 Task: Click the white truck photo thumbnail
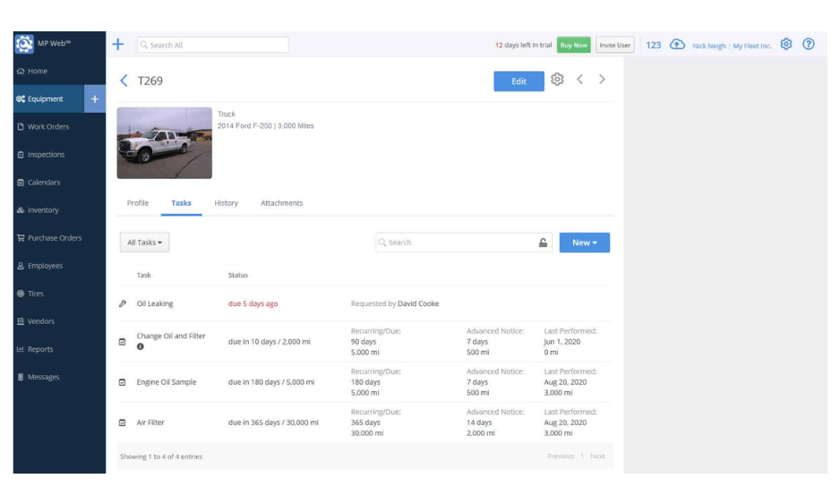point(164,143)
